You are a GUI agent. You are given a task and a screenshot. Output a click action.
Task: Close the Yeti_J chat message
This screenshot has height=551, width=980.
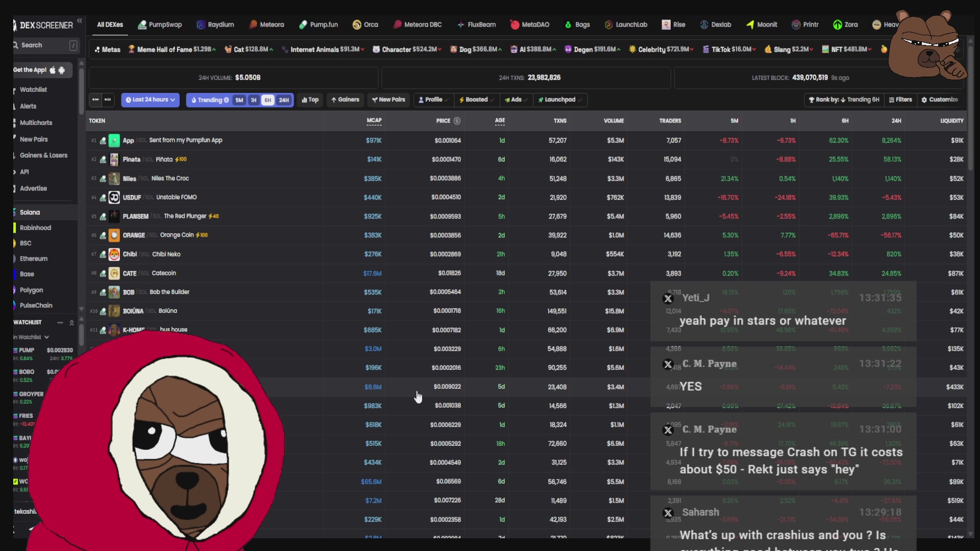[668, 299]
